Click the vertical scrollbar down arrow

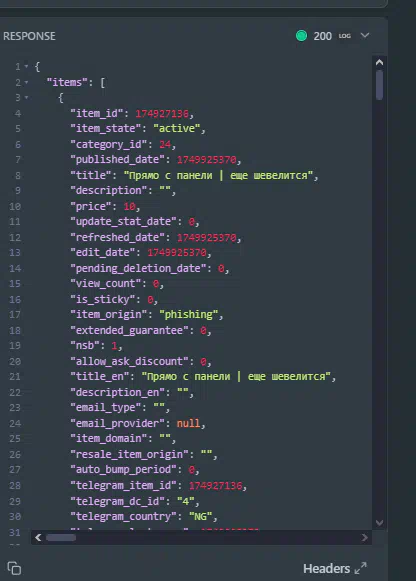pyautogui.click(x=379, y=522)
